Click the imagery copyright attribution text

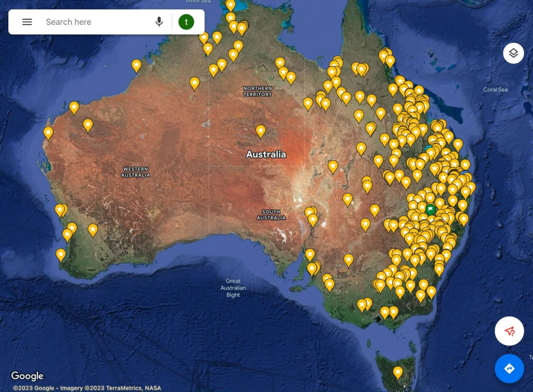(x=87, y=388)
